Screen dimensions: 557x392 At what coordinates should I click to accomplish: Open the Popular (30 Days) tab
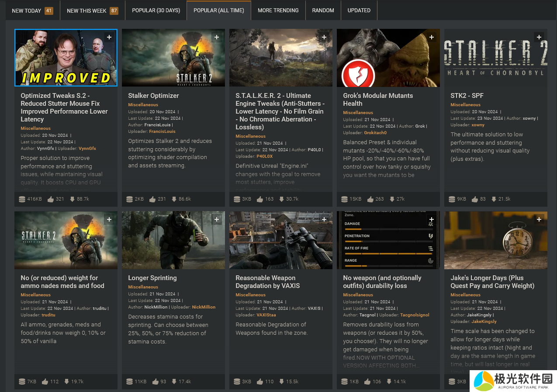[x=156, y=10]
